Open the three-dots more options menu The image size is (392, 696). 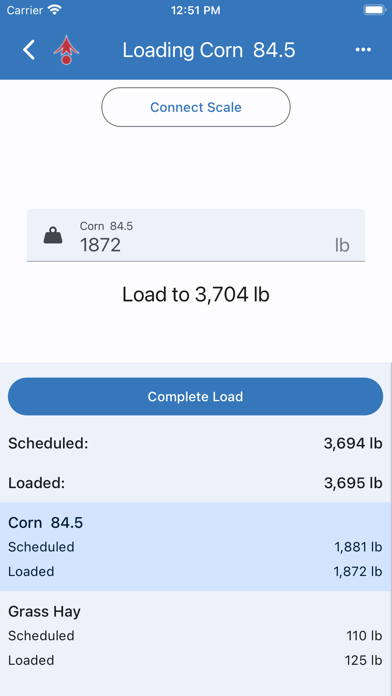click(x=363, y=50)
